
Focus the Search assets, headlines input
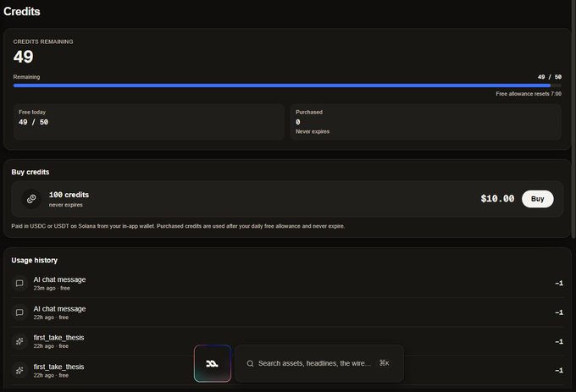tap(318, 363)
